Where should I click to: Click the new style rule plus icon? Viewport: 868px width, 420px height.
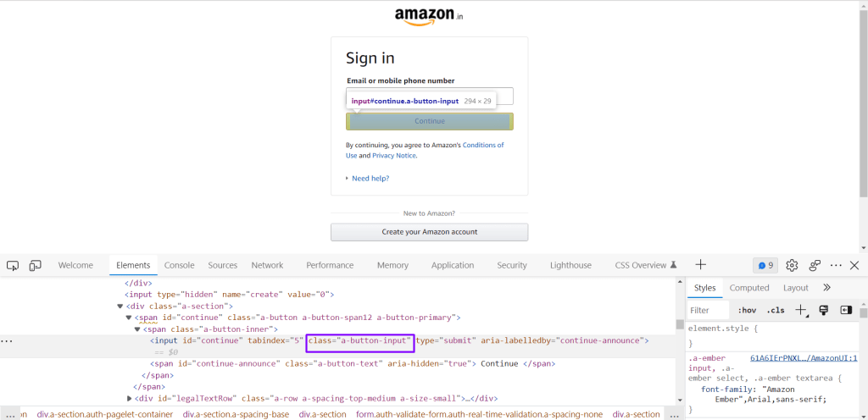(800, 310)
